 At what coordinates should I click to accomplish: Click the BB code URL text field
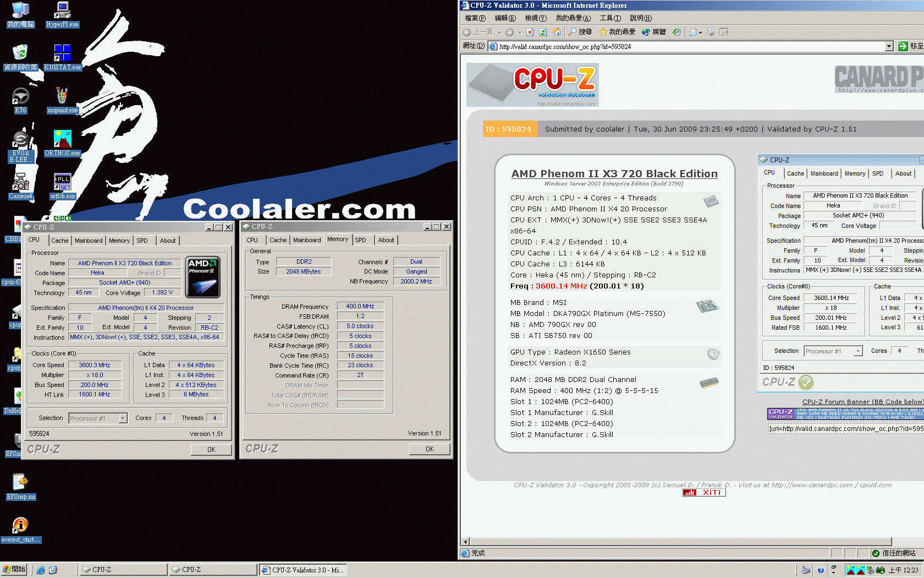point(845,429)
